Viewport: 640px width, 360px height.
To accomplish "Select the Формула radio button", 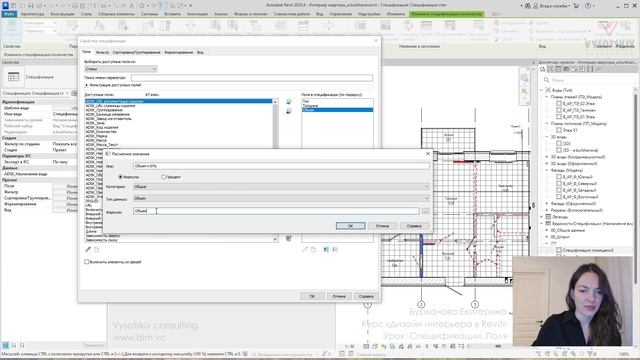I will (x=120, y=177).
